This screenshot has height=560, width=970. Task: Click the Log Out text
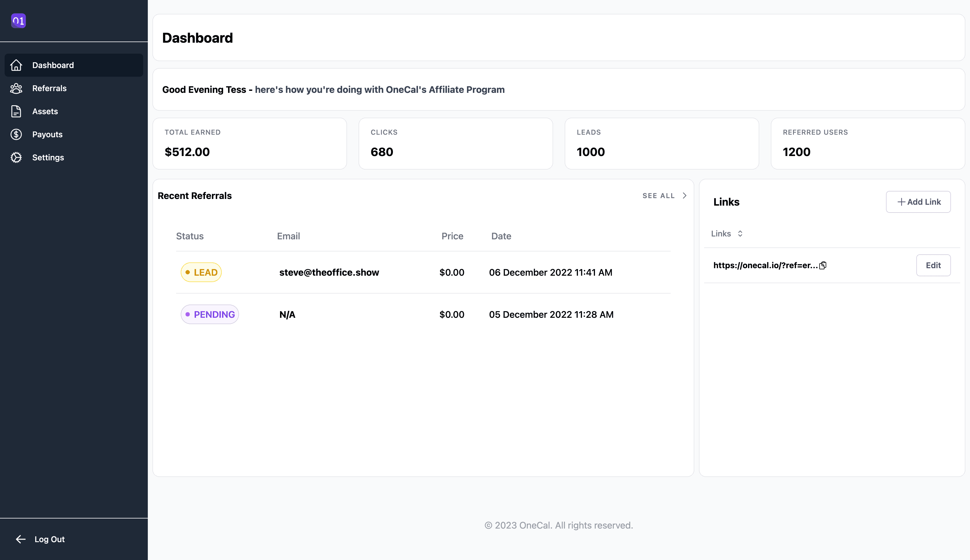[x=50, y=539]
